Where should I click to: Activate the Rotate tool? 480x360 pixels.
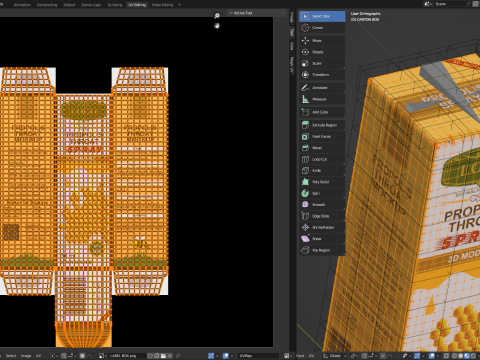(x=322, y=52)
